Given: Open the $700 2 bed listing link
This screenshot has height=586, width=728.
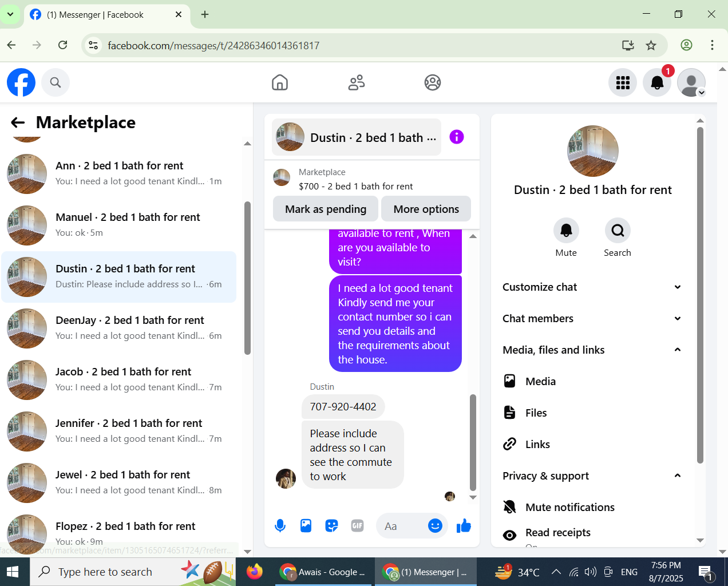Looking at the screenshot, I should 355,186.
